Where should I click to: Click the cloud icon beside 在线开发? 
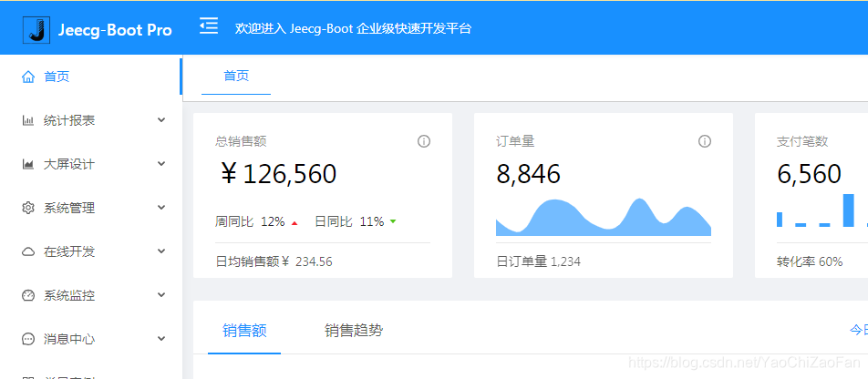pyautogui.click(x=27, y=251)
